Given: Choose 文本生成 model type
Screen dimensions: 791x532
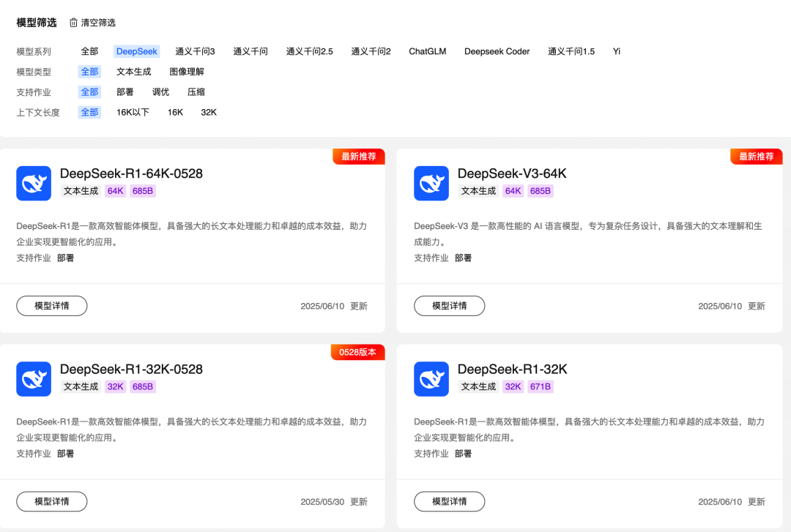Looking at the screenshot, I should coord(134,72).
